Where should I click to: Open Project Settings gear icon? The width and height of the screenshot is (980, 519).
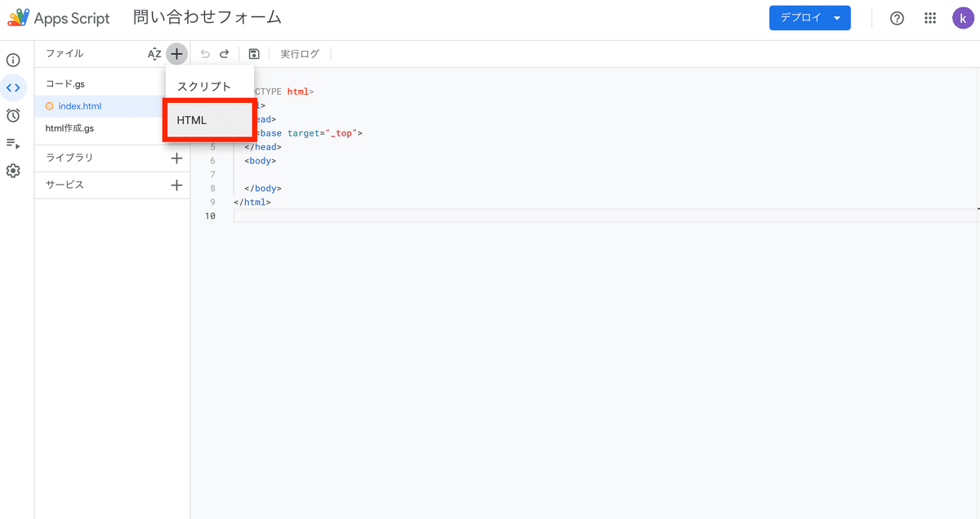(x=13, y=171)
